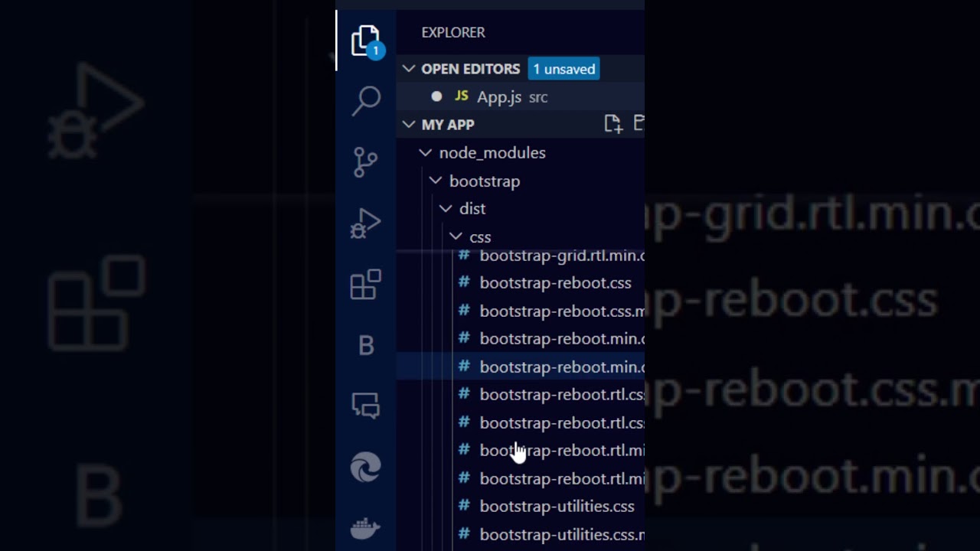The height and width of the screenshot is (551, 980).
Task: Collapse the dist folder
Action: [x=446, y=208]
